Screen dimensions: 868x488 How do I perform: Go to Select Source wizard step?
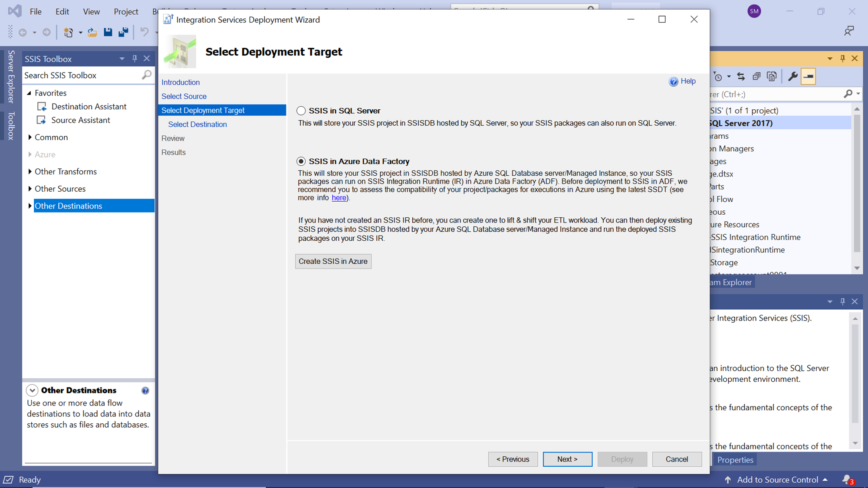[x=184, y=96]
